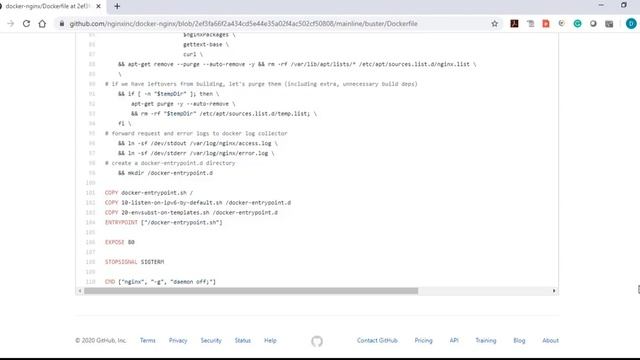Click the site lock icon in address bar
The width and height of the screenshot is (640, 360).
coord(62,24)
